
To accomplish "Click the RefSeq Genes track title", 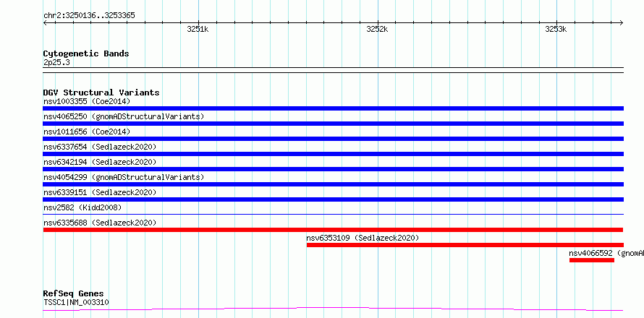I will click(73, 294).
